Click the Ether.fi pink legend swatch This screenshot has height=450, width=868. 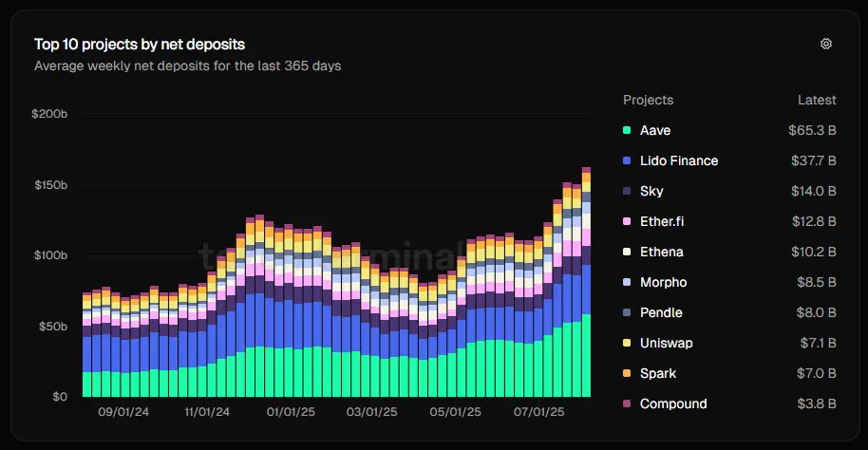click(x=627, y=221)
